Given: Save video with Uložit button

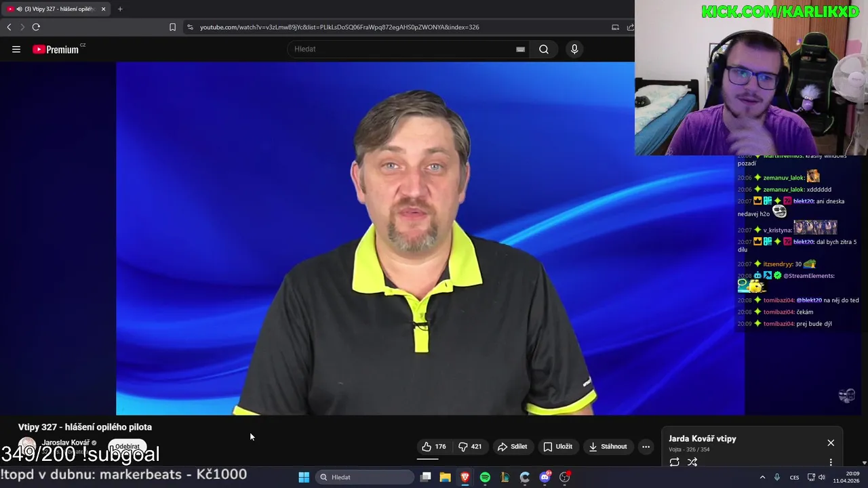Looking at the screenshot, I should (x=557, y=447).
